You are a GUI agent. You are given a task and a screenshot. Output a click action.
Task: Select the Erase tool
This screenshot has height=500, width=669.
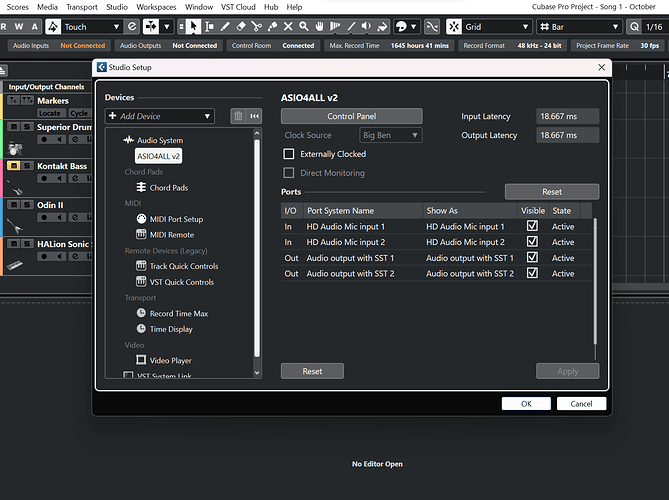241,26
